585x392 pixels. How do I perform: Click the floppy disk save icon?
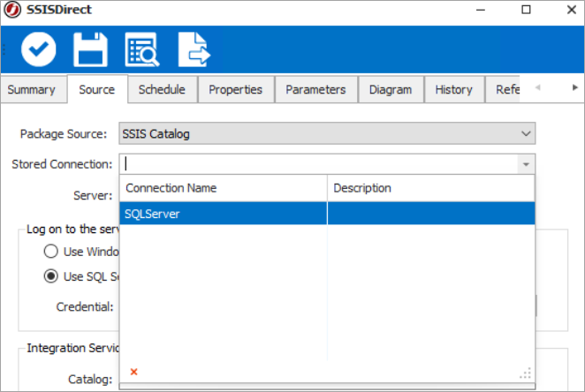point(90,49)
